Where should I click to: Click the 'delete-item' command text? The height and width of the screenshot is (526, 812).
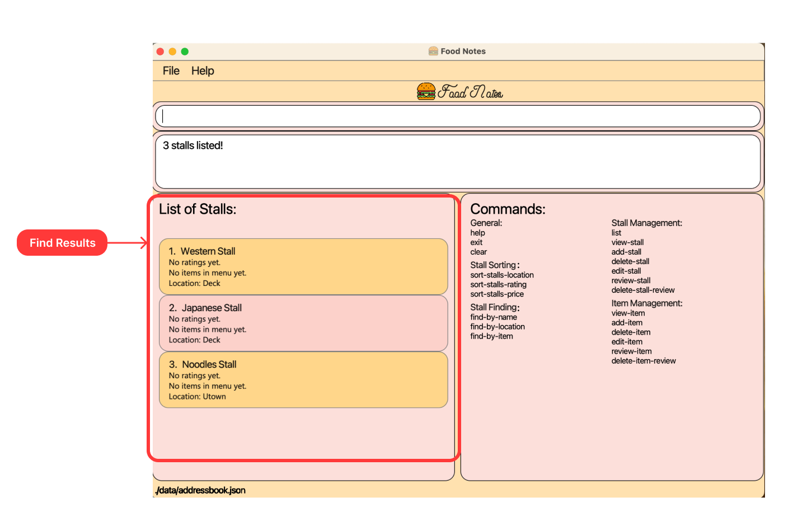click(x=631, y=332)
